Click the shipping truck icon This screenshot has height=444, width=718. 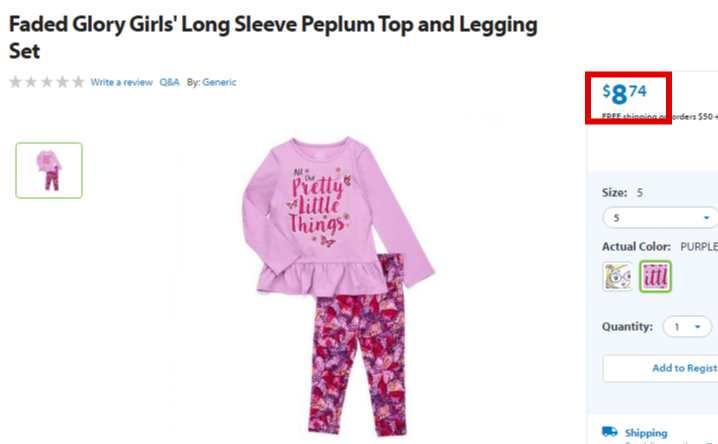click(x=609, y=431)
